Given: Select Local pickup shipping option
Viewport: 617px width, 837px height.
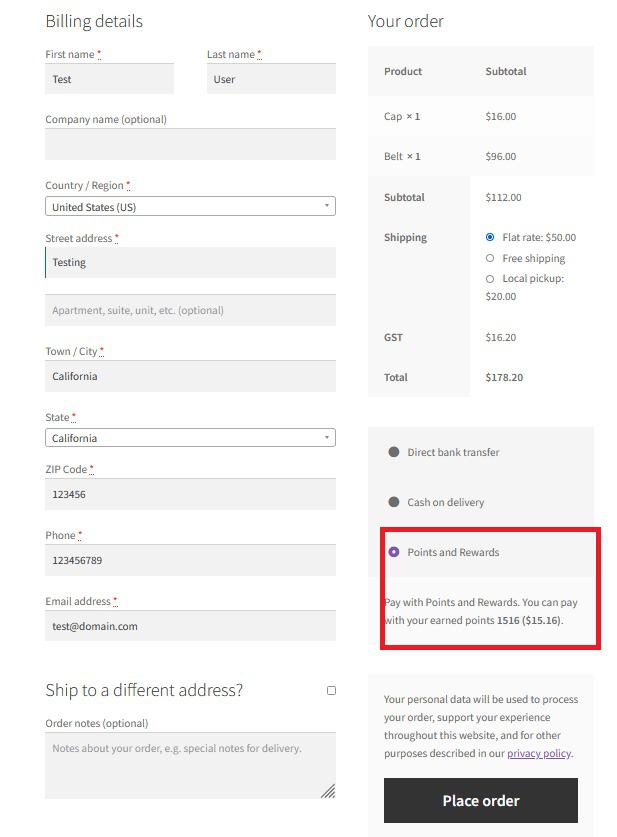Looking at the screenshot, I should coord(490,278).
